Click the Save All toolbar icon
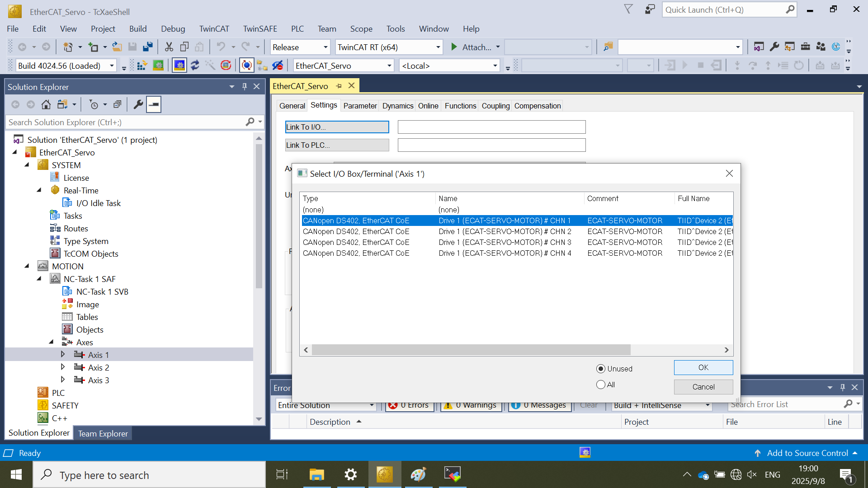The height and width of the screenshot is (488, 868). tap(147, 47)
